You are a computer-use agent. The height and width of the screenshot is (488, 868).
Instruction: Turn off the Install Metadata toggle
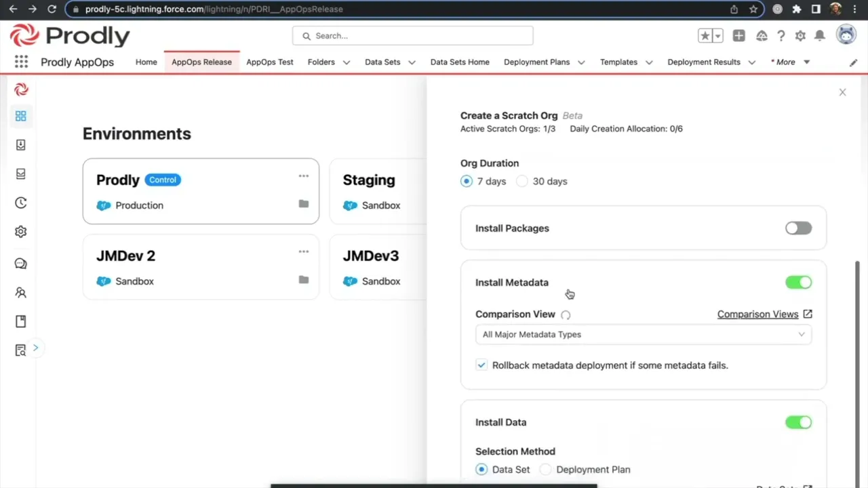798,283
